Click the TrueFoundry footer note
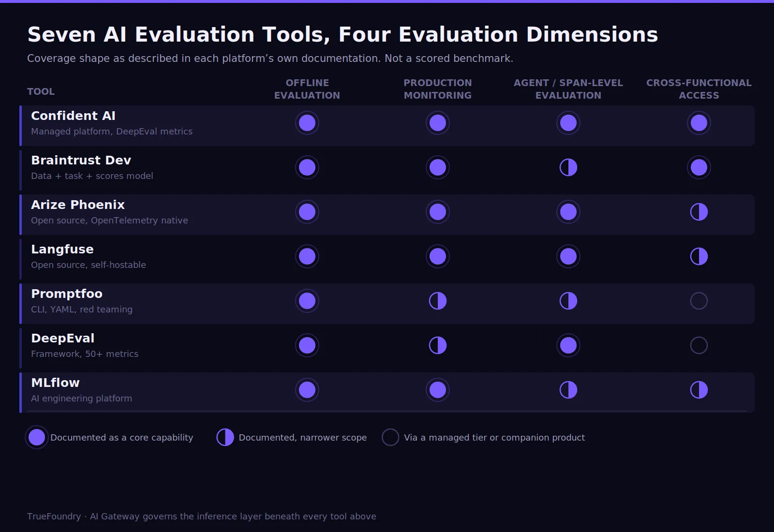 [202, 516]
